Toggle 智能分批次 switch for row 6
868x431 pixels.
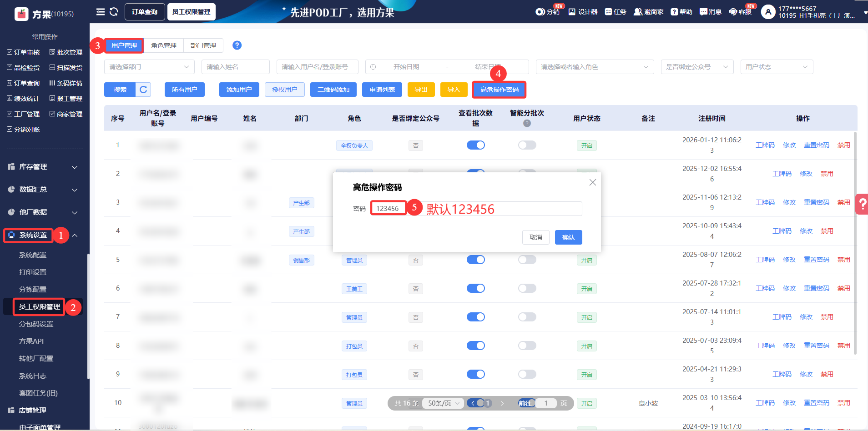527,288
